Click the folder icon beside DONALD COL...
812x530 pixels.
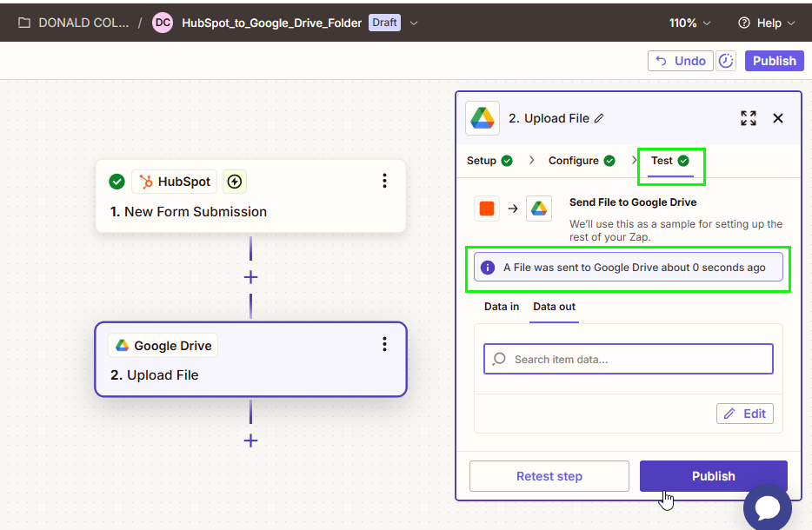(24, 23)
